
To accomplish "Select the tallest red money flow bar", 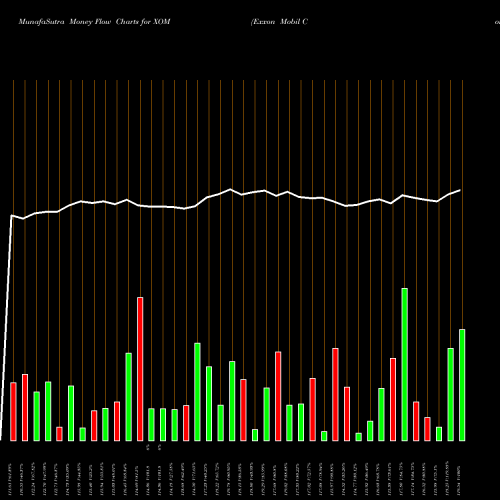I will pyautogui.click(x=140, y=369).
